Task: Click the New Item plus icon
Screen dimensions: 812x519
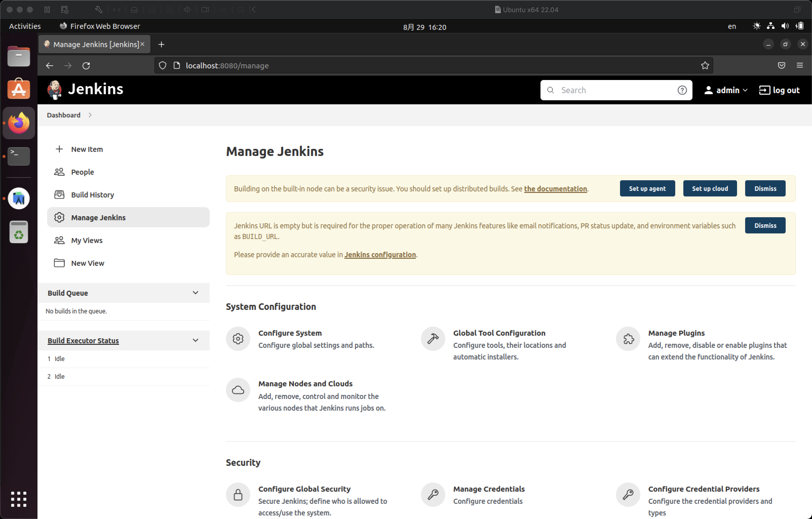Action: pos(59,149)
